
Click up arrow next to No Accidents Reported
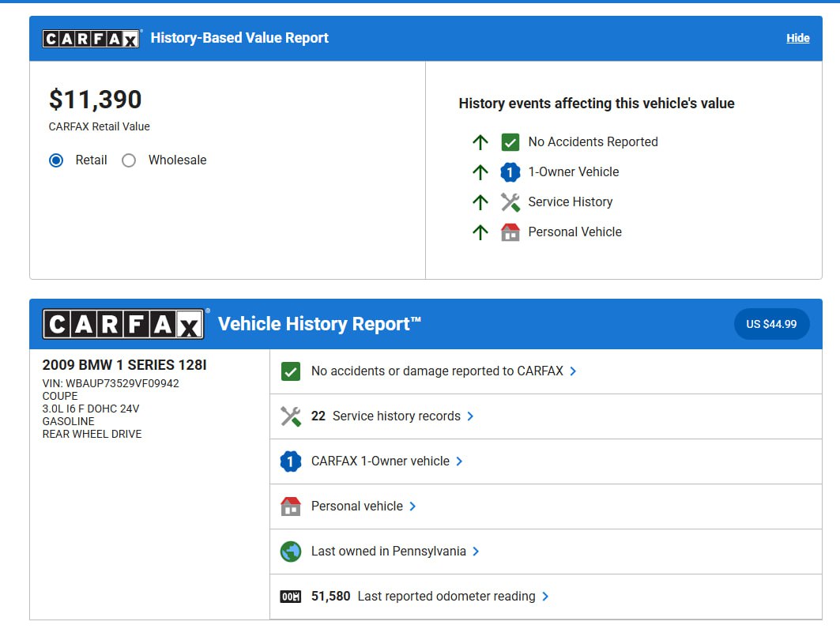(x=480, y=142)
